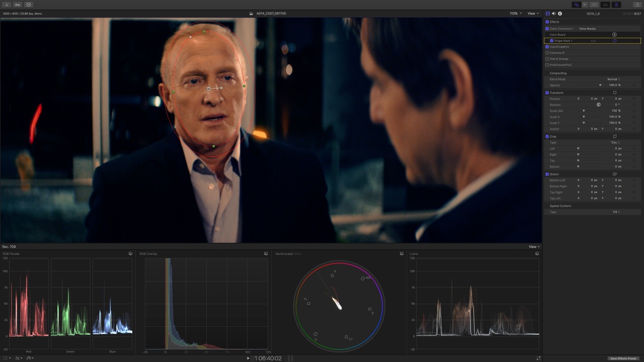
Task: Click the Import Media down-arrow button
Action: 7,5
